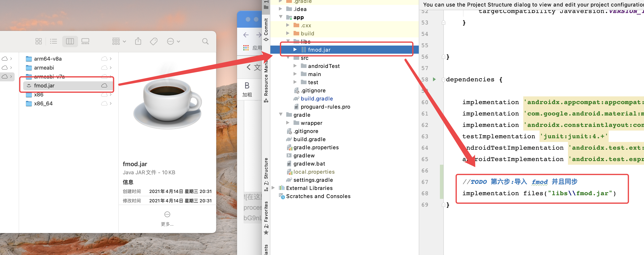Switch Finder to list view
This screenshot has width=644, height=255.
53,41
